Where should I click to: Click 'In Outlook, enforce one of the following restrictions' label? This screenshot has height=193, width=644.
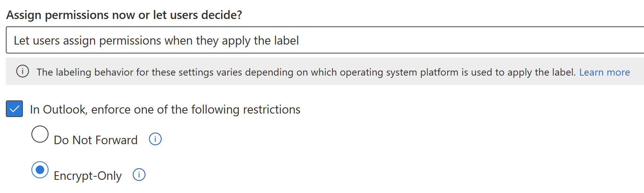point(165,109)
